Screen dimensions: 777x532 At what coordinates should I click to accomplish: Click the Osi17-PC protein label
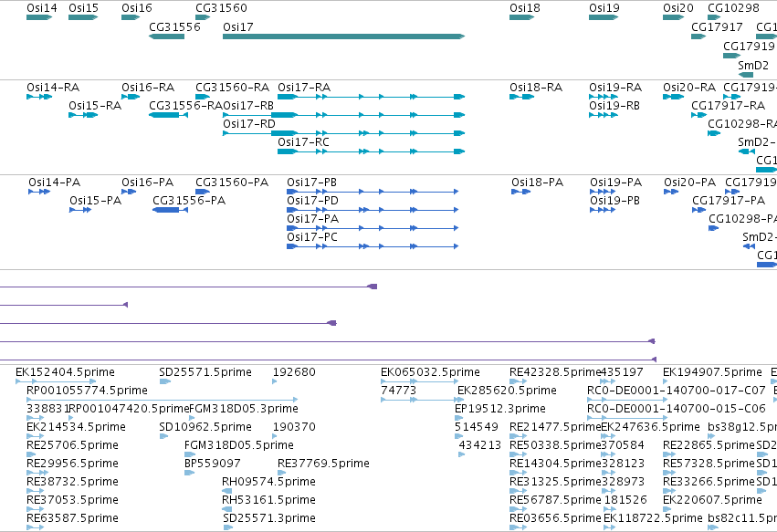[x=312, y=237]
